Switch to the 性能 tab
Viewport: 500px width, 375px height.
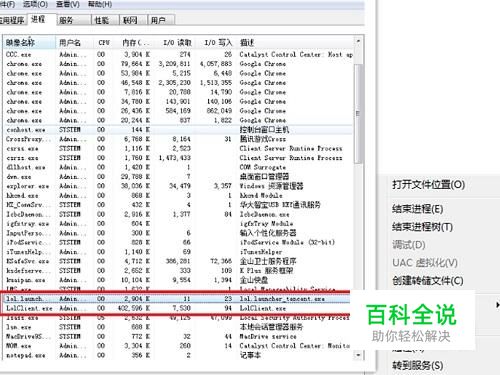[x=105, y=20]
